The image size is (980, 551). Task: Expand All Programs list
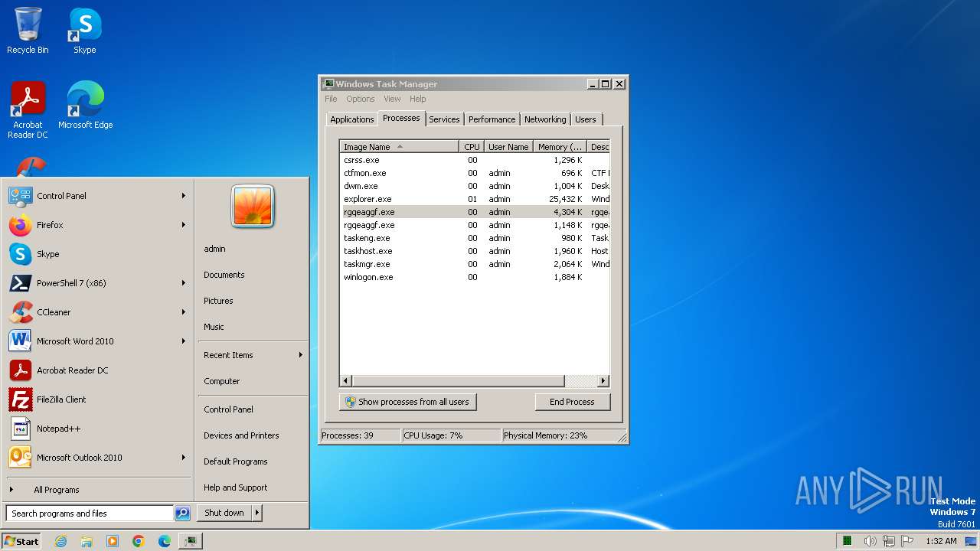(56, 490)
